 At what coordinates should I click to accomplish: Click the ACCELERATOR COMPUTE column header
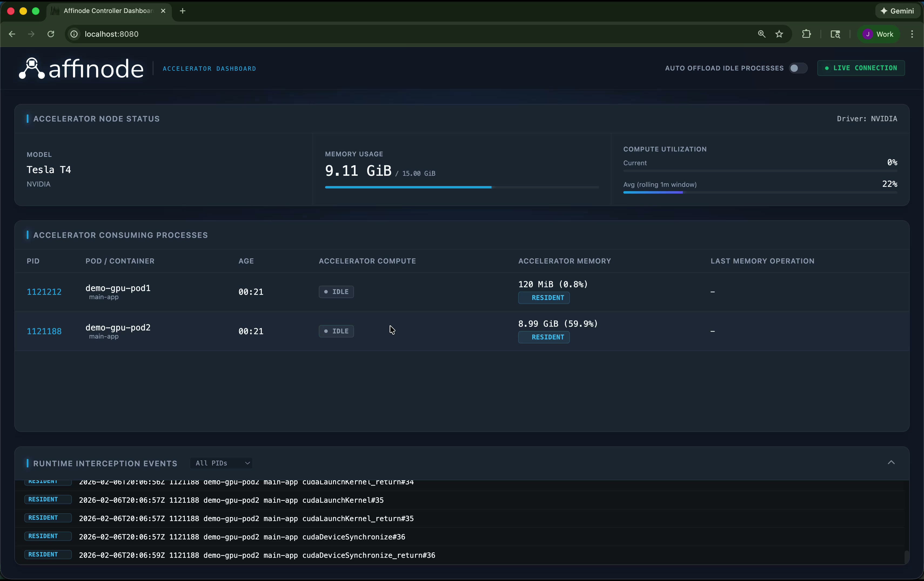pyautogui.click(x=367, y=261)
